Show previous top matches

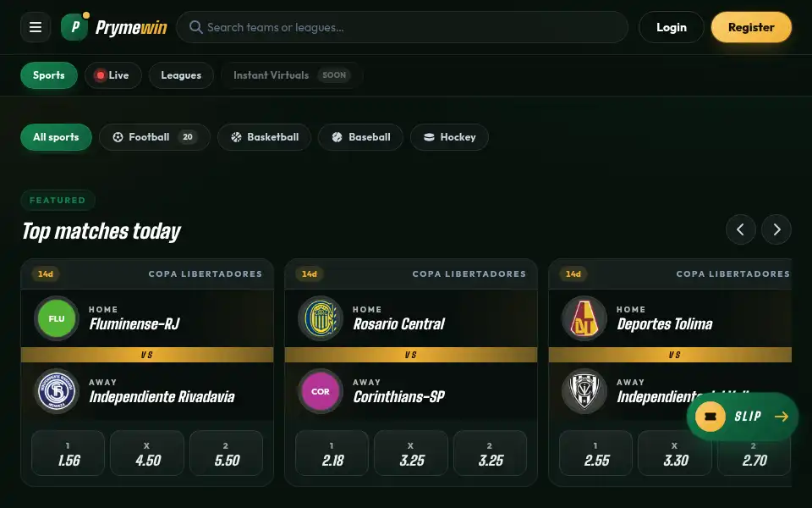coord(741,229)
